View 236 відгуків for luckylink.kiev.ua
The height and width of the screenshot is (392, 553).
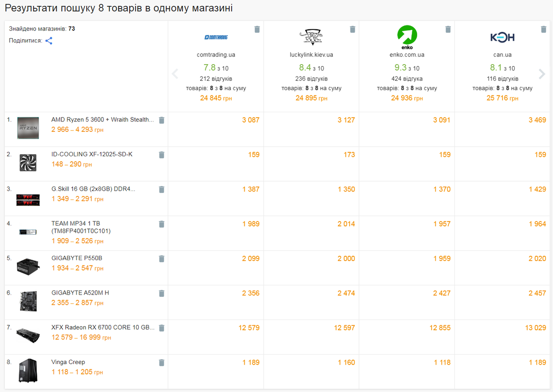(x=311, y=78)
